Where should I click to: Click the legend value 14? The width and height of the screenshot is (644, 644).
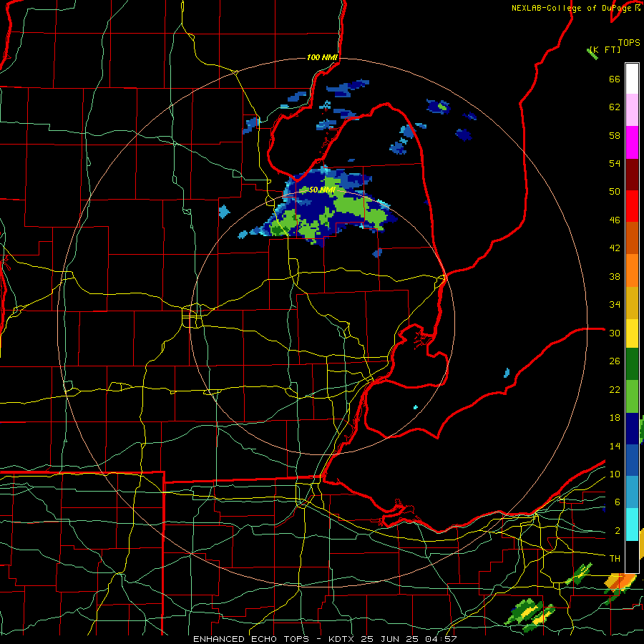[x=615, y=446]
